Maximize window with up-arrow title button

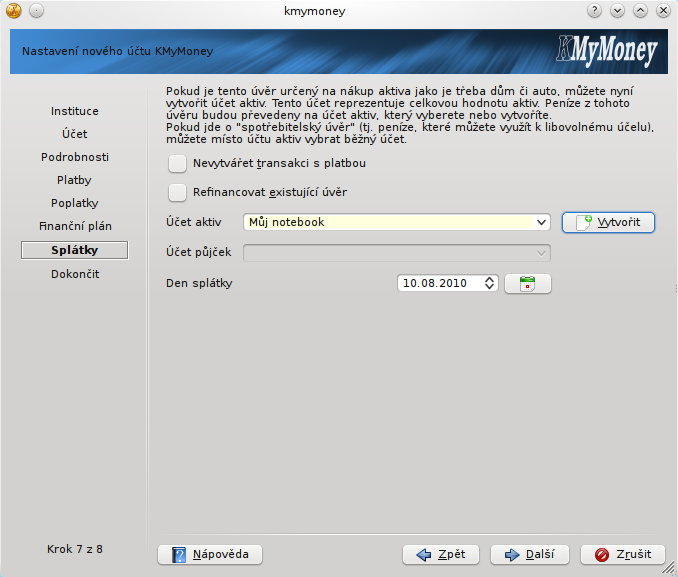[640, 10]
